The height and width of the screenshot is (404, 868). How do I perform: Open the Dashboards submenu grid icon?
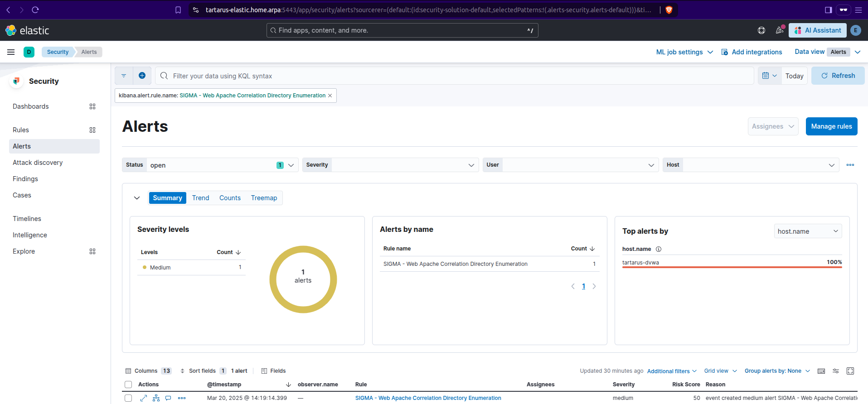(92, 106)
